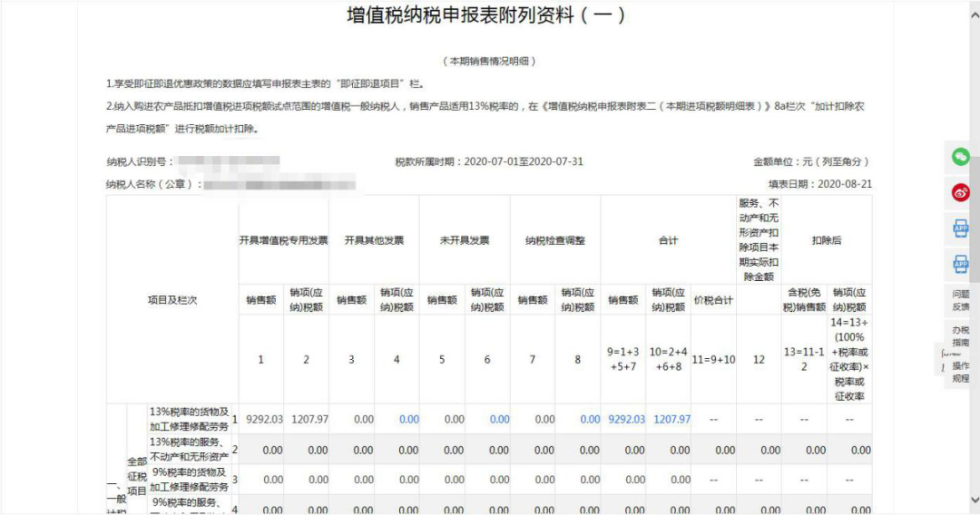This screenshot has height=515, width=980.
Task: Click the 扣除后 column header
Action: (827, 240)
